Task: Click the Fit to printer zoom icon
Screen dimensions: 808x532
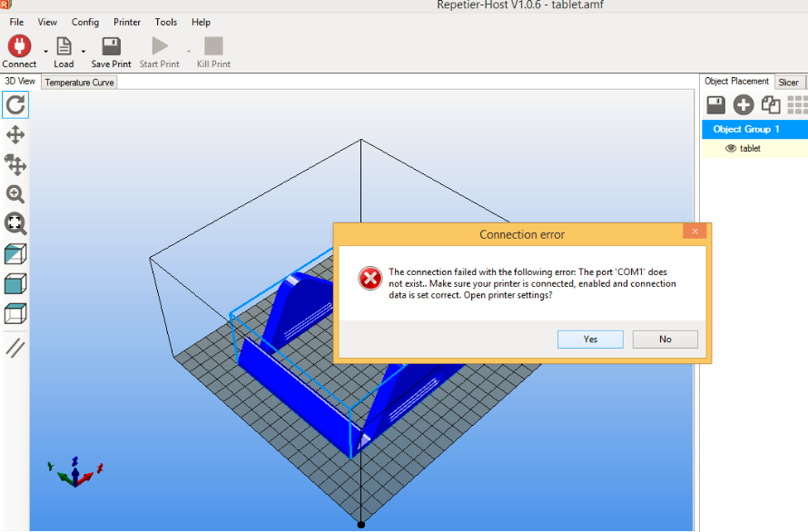Action: [x=15, y=223]
